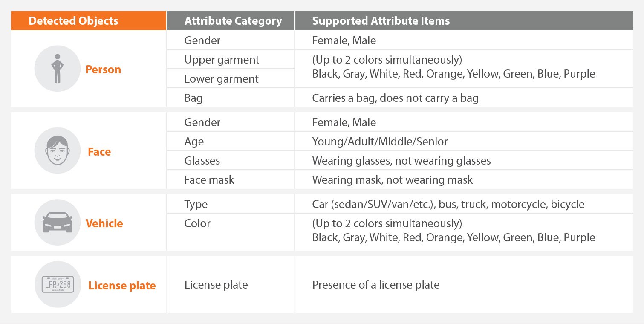Viewport: 644px width, 324px height.
Task: Click the orange Vehicle label
Action: click(x=104, y=223)
